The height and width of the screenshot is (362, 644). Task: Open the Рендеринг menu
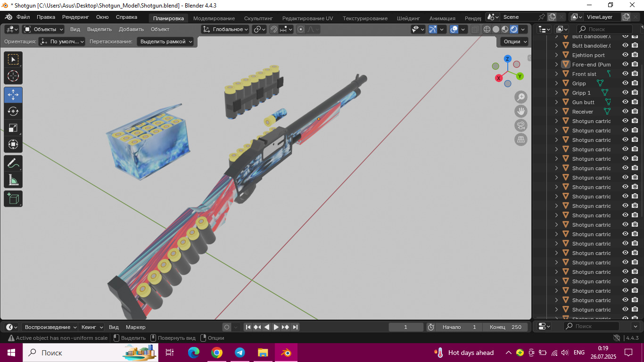pyautogui.click(x=75, y=17)
